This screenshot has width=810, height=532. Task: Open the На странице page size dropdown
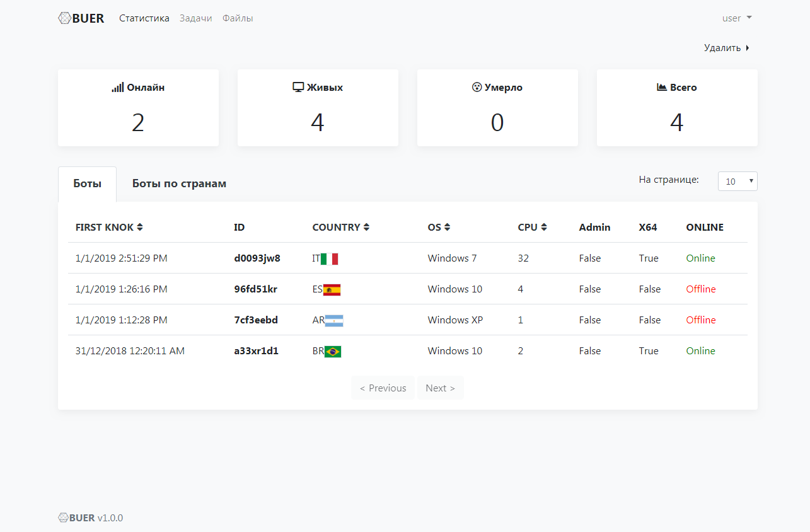pyautogui.click(x=738, y=181)
